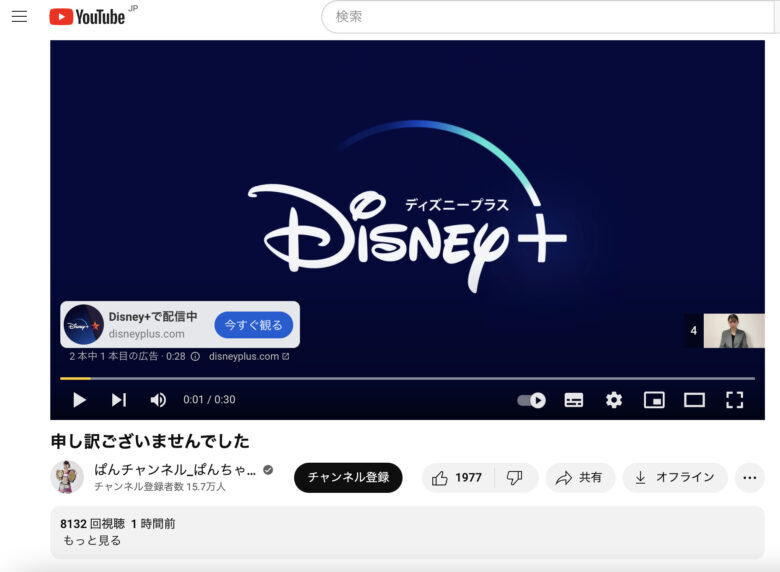
Task: Expand description with もっと見る
Action: [x=92, y=541]
